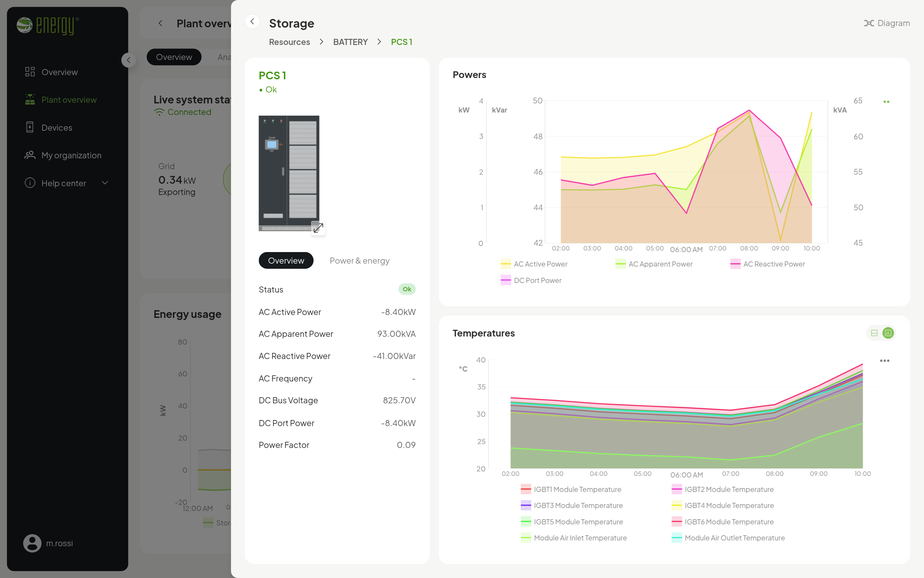Screen dimensions: 924x578
Task: Click the Resources breadcrumb
Action: coord(289,42)
